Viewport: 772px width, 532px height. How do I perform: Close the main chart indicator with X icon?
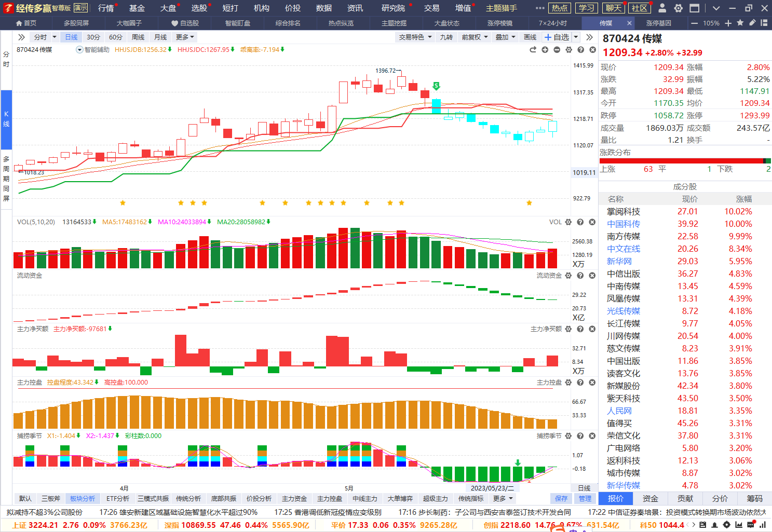point(592,50)
